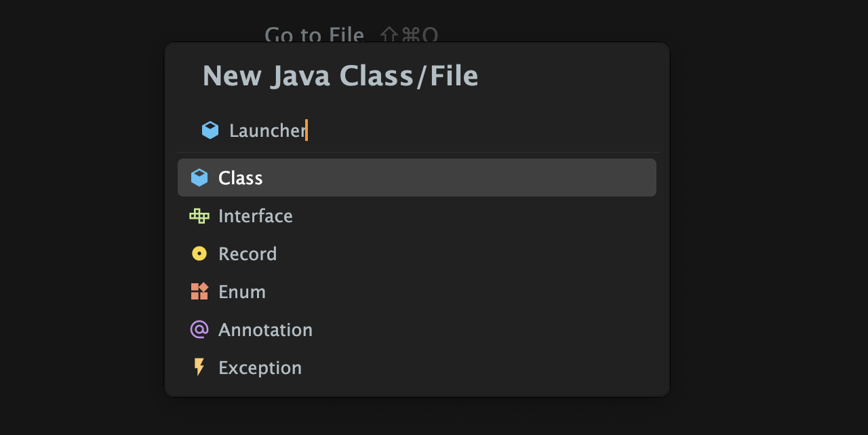Click the yellow Record circle icon
This screenshot has width=868, height=435.
[x=199, y=254]
